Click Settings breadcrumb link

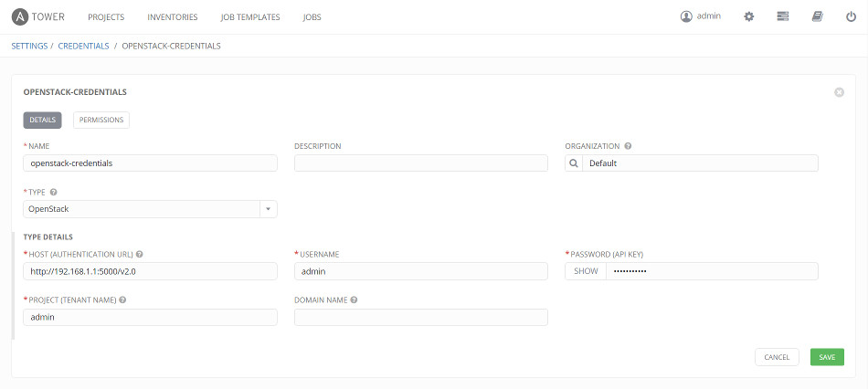(x=29, y=46)
